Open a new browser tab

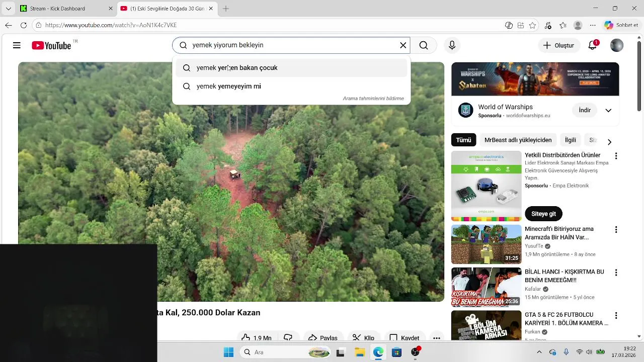(x=226, y=9)
